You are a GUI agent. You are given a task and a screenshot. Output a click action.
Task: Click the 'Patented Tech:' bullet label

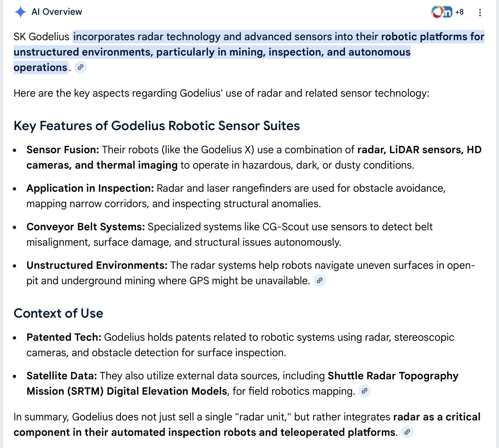pyautogui.click(x=64, y=337)
